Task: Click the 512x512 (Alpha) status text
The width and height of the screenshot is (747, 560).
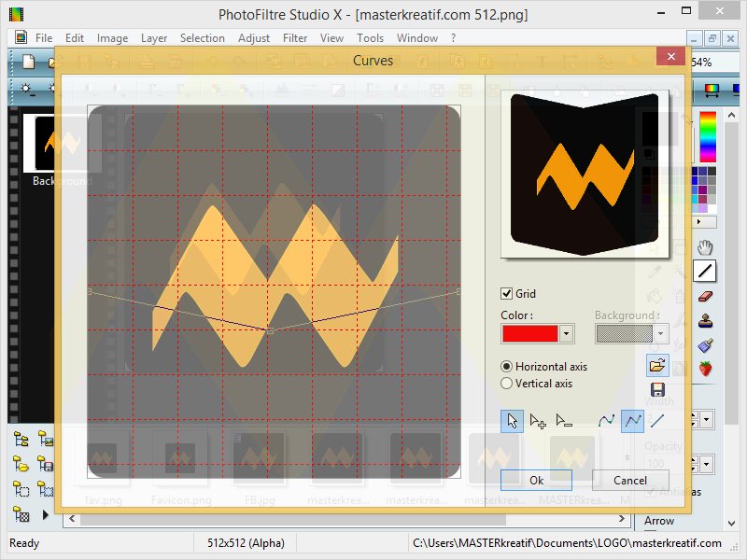Action: pyautogui.click(x=246, y=543)
